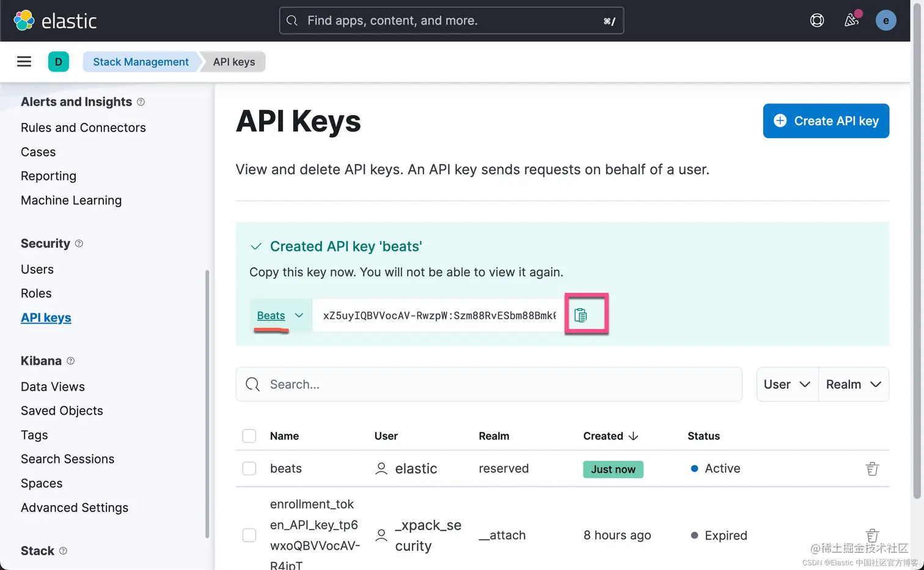Open Users under Security
This screenshot has height=570, width=924.
coord(37,270)
